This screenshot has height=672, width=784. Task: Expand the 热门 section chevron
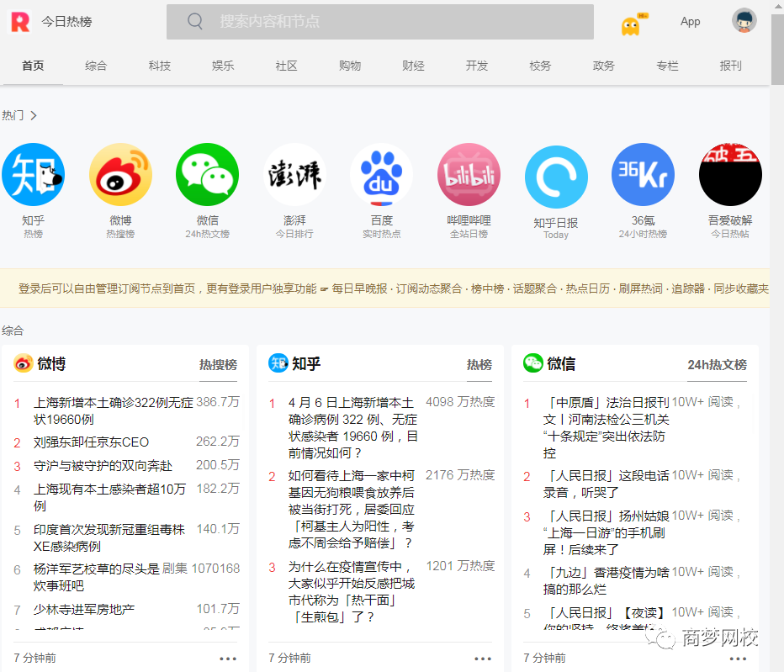[34, 115]
